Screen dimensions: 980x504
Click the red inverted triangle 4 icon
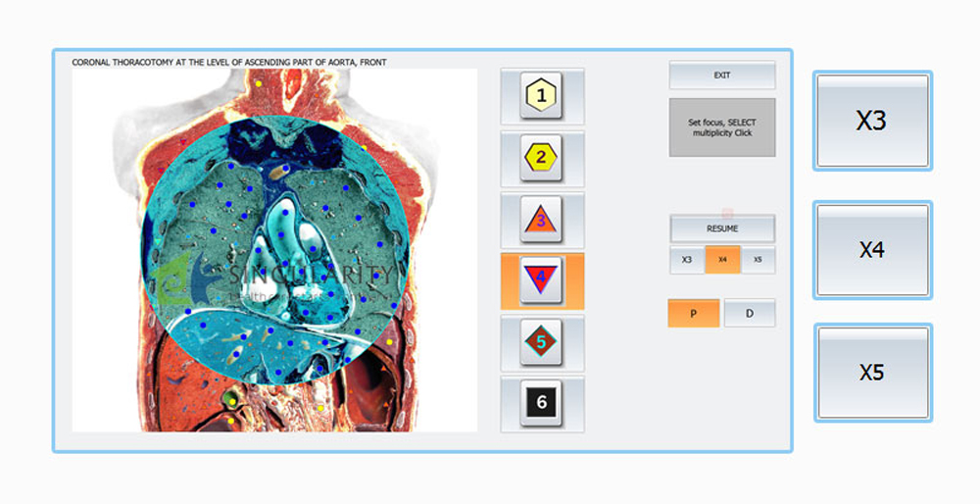[x=542, y=280]
